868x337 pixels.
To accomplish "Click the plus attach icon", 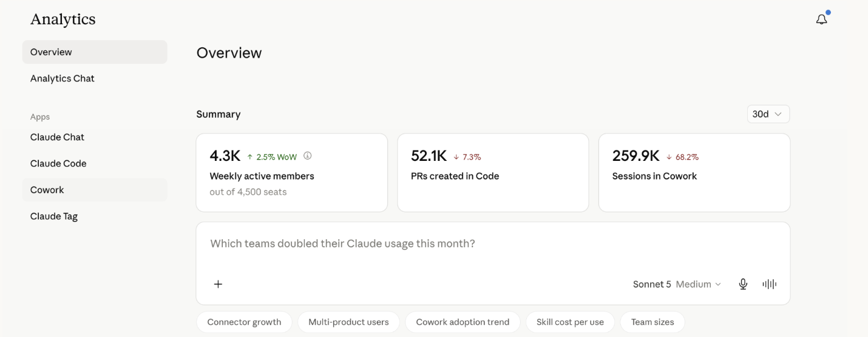I will tap(218, 284).
